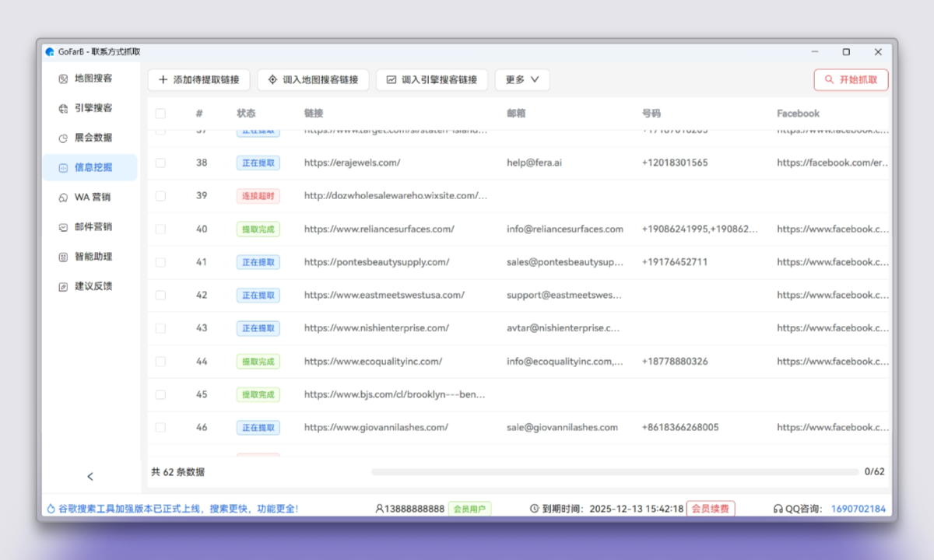Check the checkbox for row 39
Screen dimensions: 934x560
tap(160, 196)
